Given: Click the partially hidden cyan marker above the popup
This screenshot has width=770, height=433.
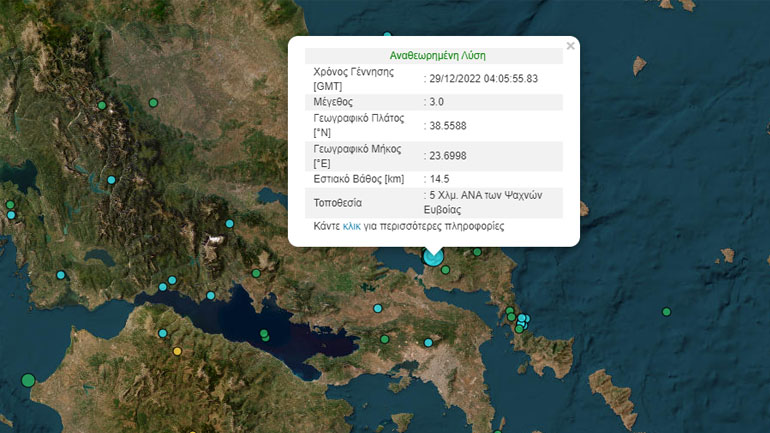Looking at the screenshot, I should [387, 34].
